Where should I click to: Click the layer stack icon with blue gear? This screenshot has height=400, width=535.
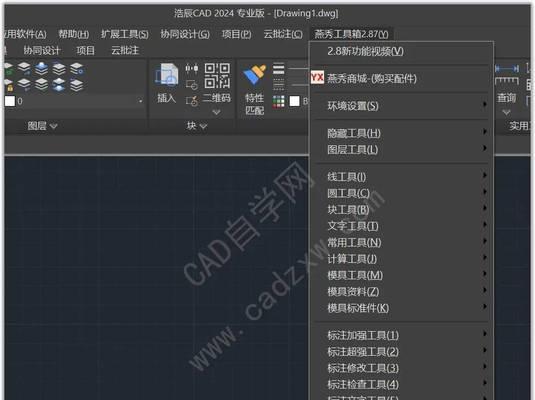pos(77,69)
